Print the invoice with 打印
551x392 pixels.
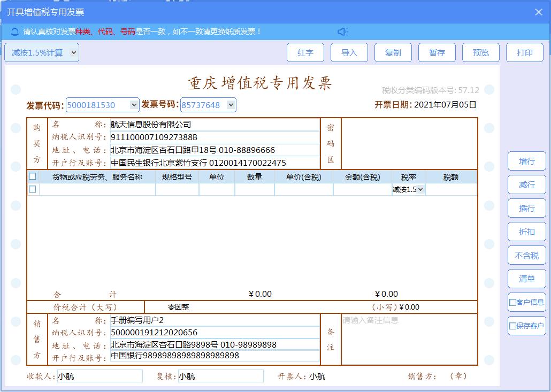tap(525, 52)
